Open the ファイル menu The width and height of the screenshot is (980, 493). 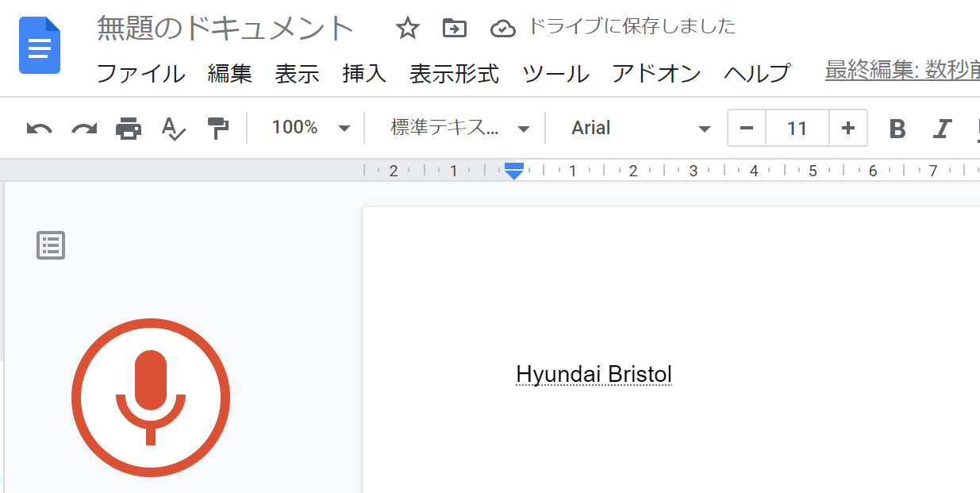[x=140, y=74]
